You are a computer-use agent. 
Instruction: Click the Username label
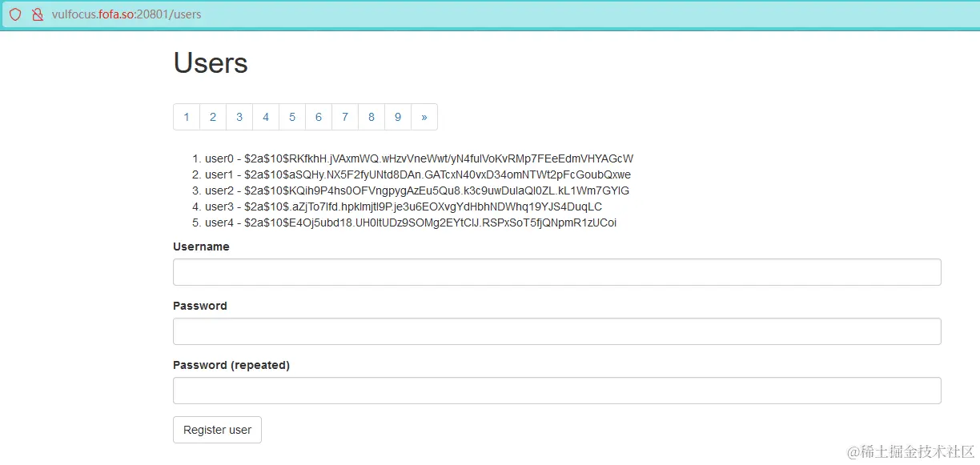201,247
